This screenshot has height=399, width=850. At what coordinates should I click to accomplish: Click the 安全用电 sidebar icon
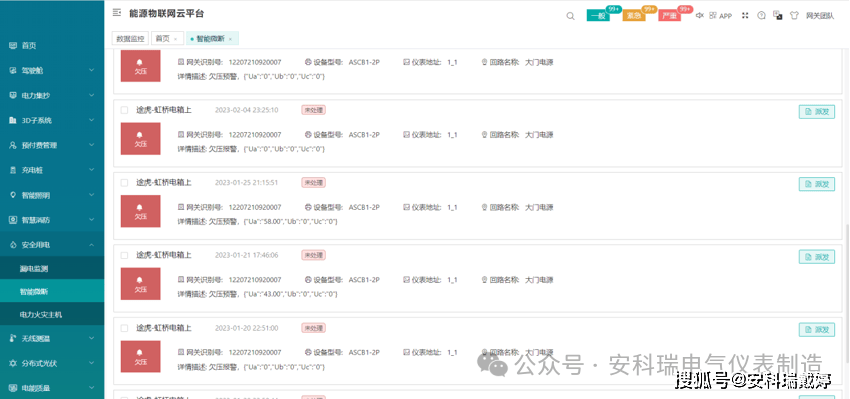[x=13, y=245]
